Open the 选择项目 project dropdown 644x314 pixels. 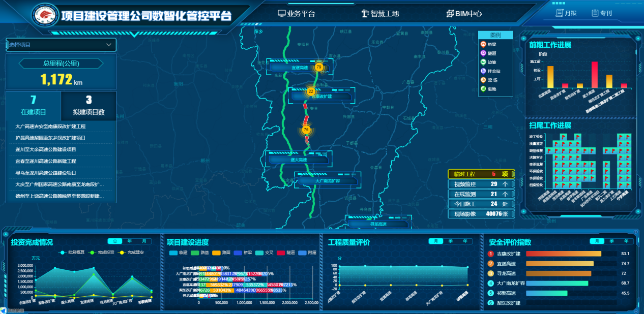point(61,45)
